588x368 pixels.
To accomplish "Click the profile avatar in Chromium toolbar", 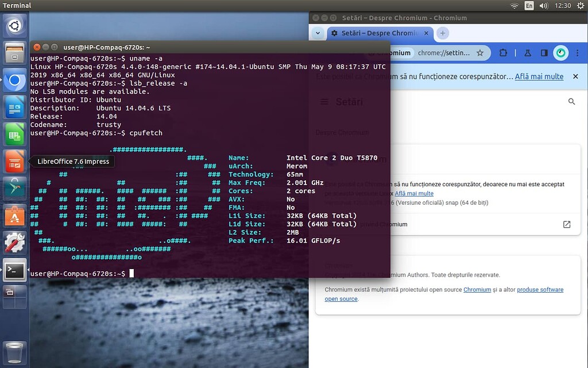I will [x=560, y=52].
